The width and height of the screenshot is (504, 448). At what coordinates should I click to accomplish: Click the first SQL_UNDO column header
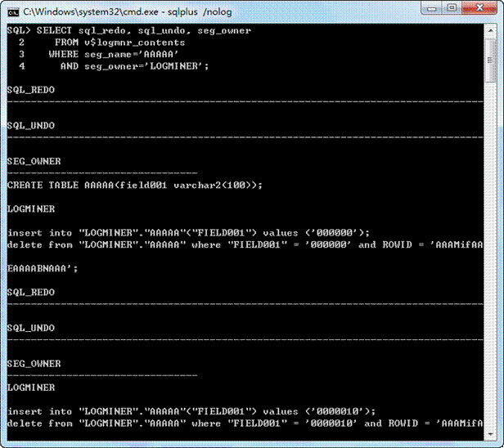coord(31,126)
